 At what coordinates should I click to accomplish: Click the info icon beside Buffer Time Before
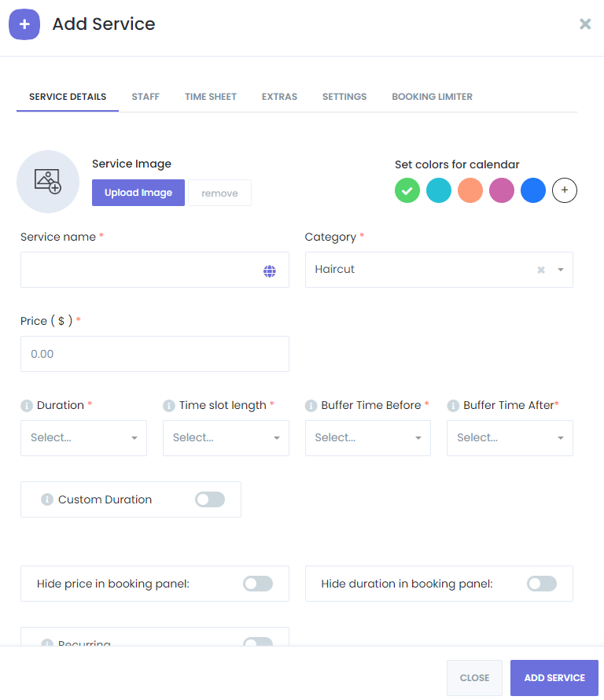click(x=311, y=406)
